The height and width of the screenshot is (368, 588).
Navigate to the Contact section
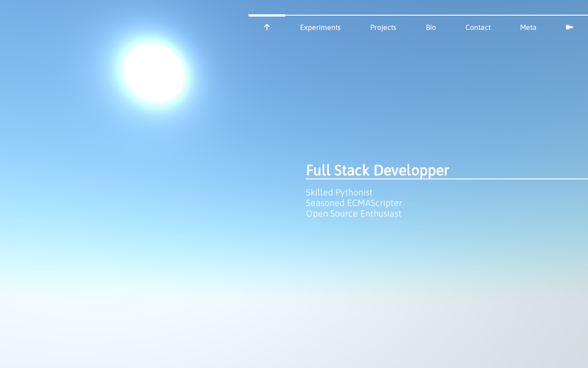(x=478, y=27)
